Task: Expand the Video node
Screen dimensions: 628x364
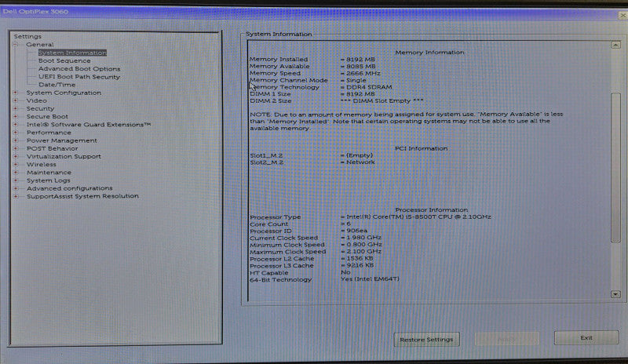Action: tap(15, 100)
